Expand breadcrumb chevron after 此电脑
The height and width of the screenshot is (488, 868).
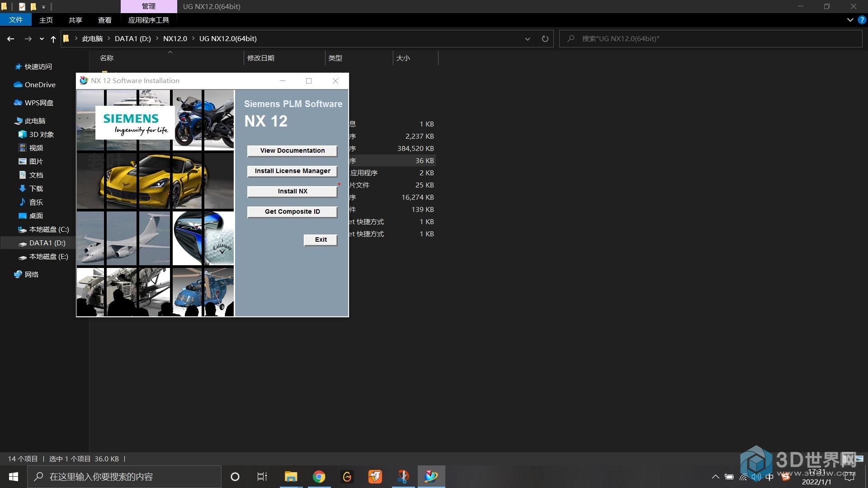[109, 39]
